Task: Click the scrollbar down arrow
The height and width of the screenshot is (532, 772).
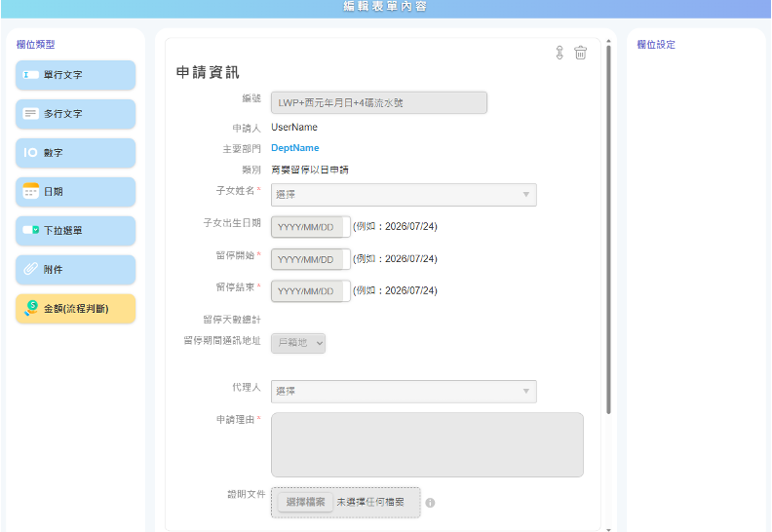Action: [608, 529]
